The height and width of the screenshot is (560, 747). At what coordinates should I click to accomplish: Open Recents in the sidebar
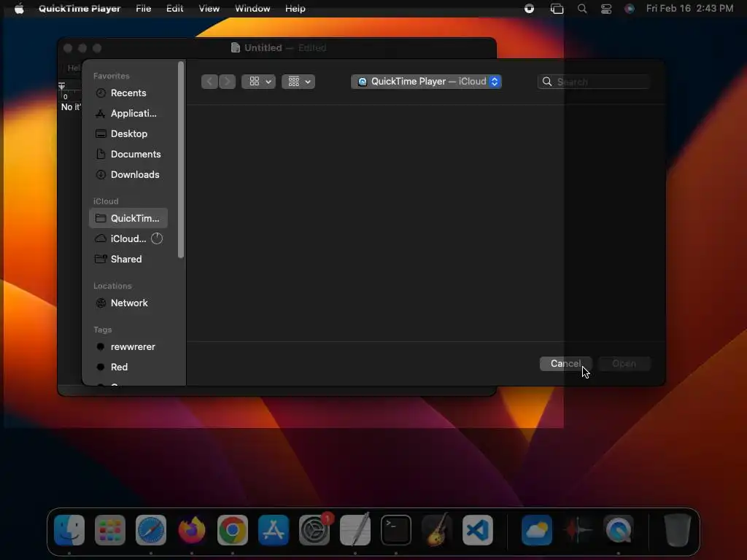click(x=128, y=93)
